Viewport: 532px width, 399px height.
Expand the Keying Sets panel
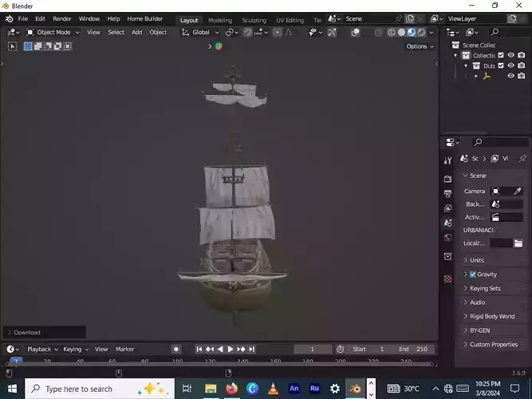485,288
